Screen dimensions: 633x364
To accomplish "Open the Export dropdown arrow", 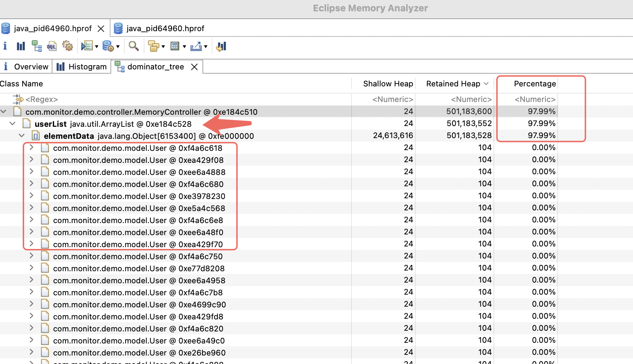I will [x=206, y=46].
